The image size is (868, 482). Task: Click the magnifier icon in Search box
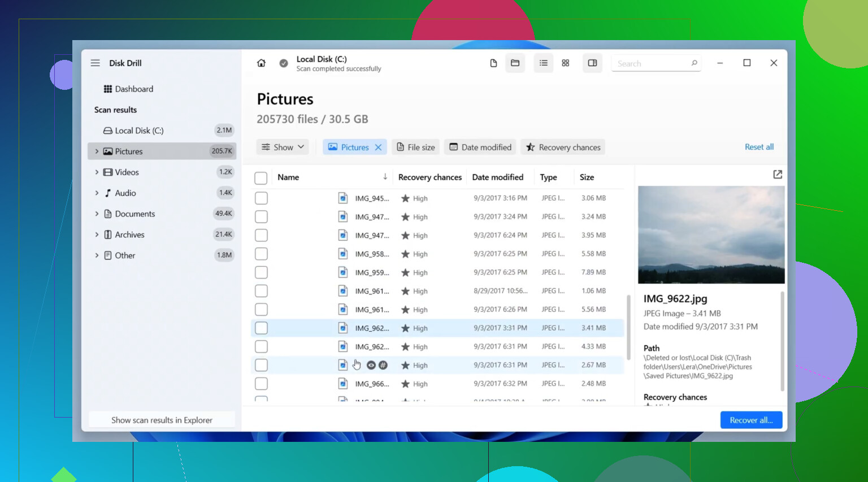(694, 63)
